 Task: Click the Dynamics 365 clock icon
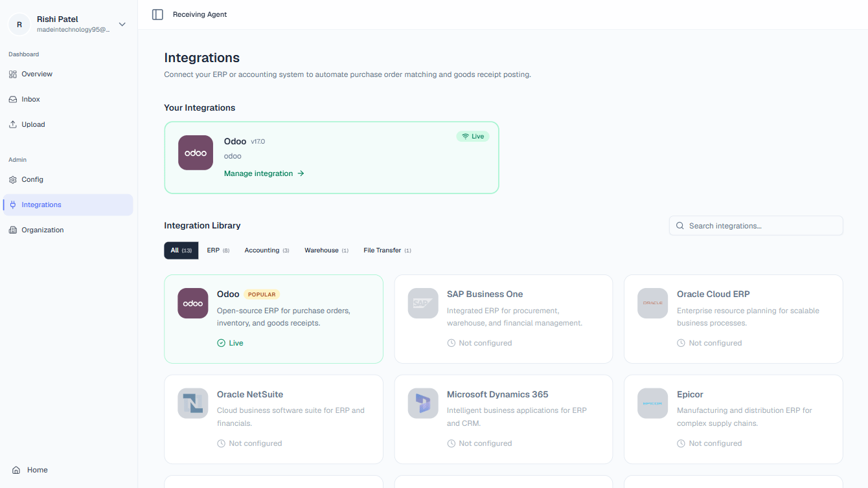click(x=451, y=443)
